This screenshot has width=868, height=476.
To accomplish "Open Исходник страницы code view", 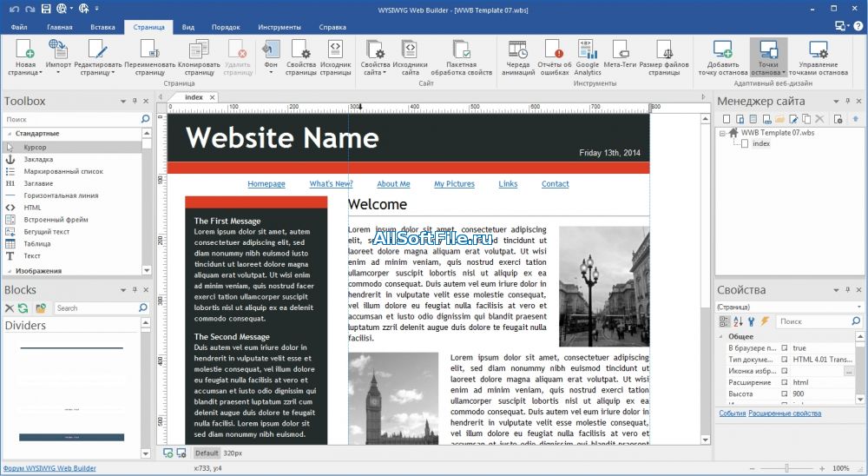I will [335, 57].
